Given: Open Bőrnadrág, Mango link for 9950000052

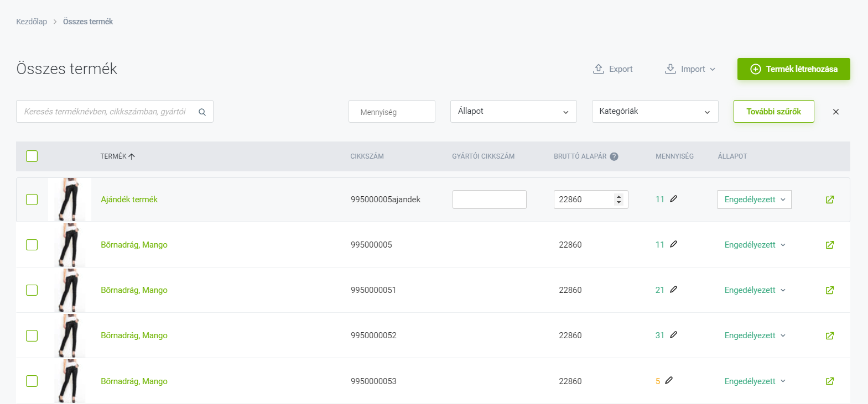Looking at the screenshot, I should 134,335.
